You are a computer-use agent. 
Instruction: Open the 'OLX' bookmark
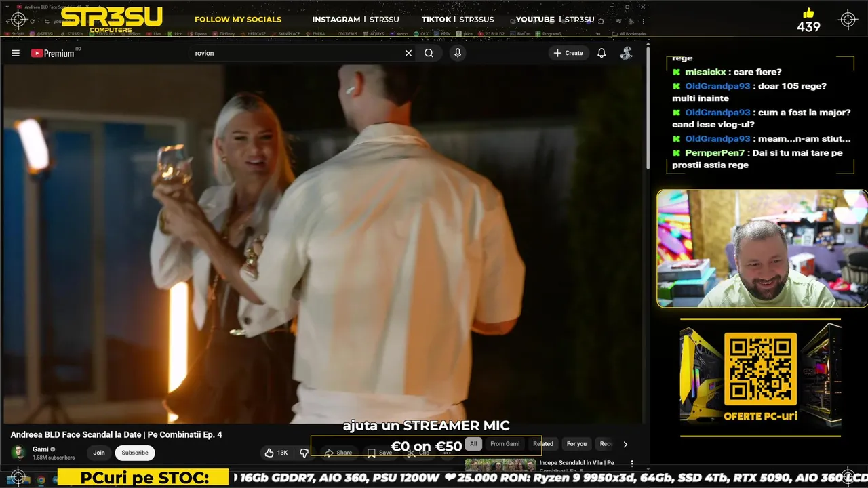[x=422, y=33]
